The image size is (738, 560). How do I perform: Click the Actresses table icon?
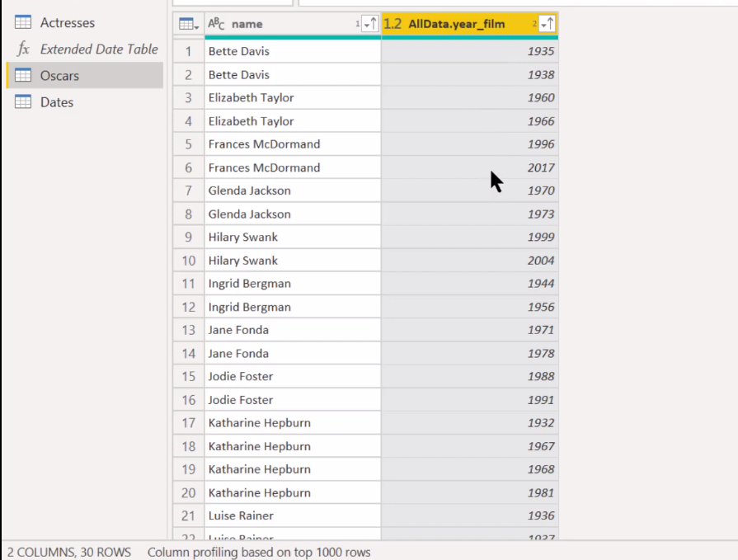coord(23,22)
